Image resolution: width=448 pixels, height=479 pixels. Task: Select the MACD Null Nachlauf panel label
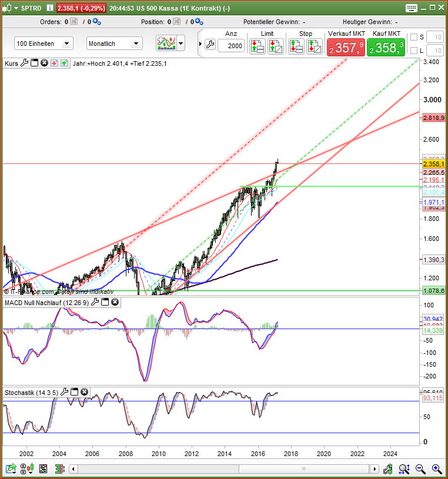(x=47, y=303)
